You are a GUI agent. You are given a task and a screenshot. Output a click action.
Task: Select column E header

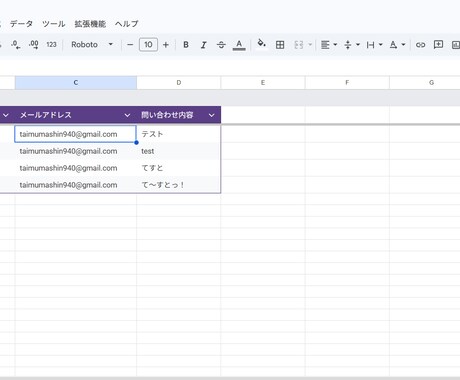(x=263, y=83)
